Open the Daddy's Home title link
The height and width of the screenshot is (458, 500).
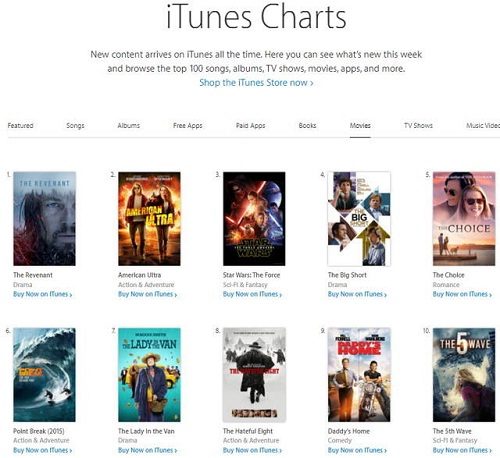point(349,431)
